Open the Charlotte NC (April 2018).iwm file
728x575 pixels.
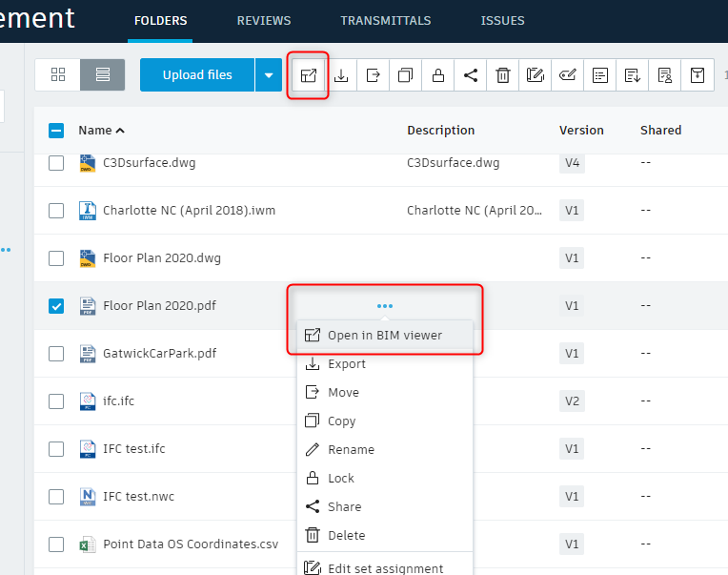[x=189, y=211]
